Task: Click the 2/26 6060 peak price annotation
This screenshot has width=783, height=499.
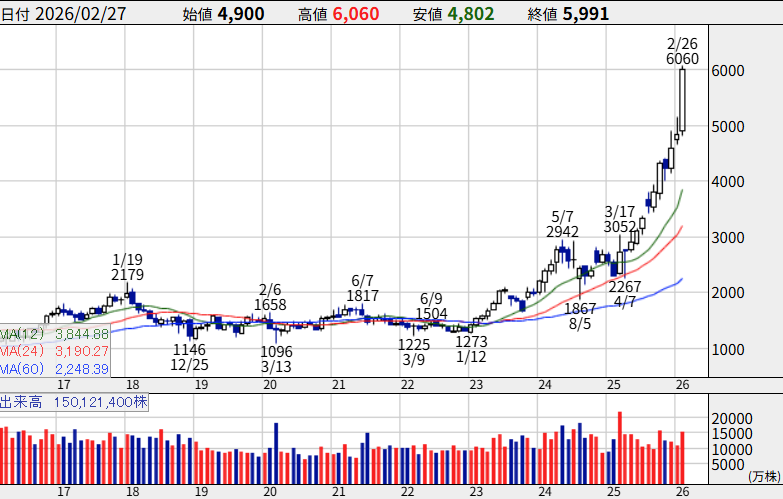Action: (681, 52)
